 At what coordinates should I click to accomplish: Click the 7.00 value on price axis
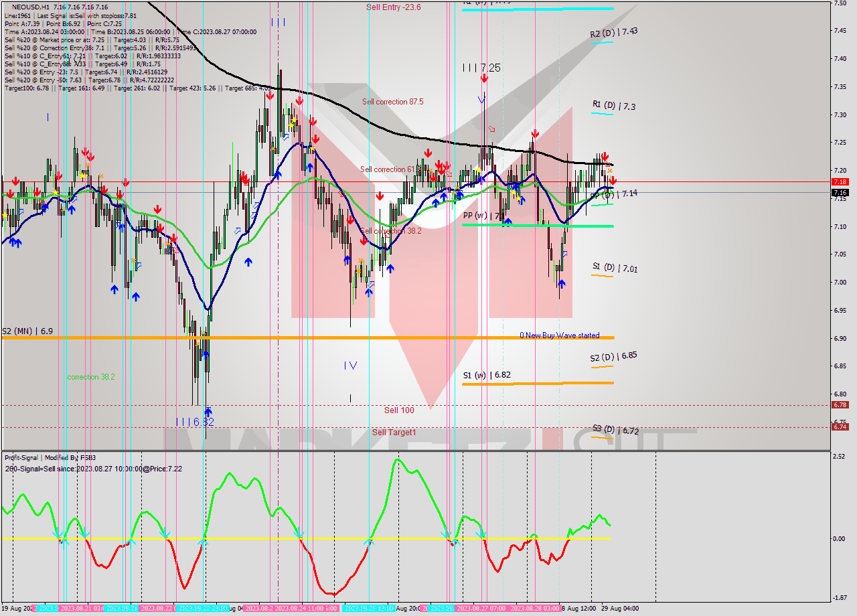point(840,282)
